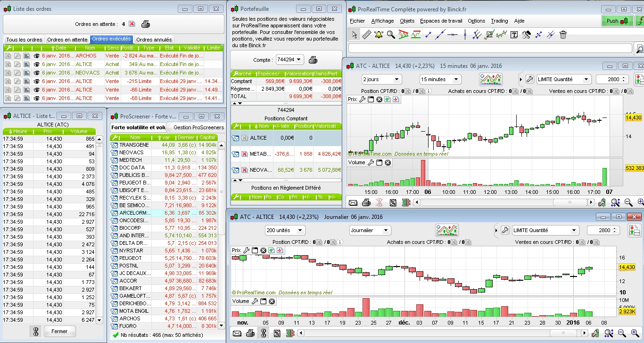This screenshot has height=343, width=644.
Task: Open the Trading menu
Action: [499, 21]
